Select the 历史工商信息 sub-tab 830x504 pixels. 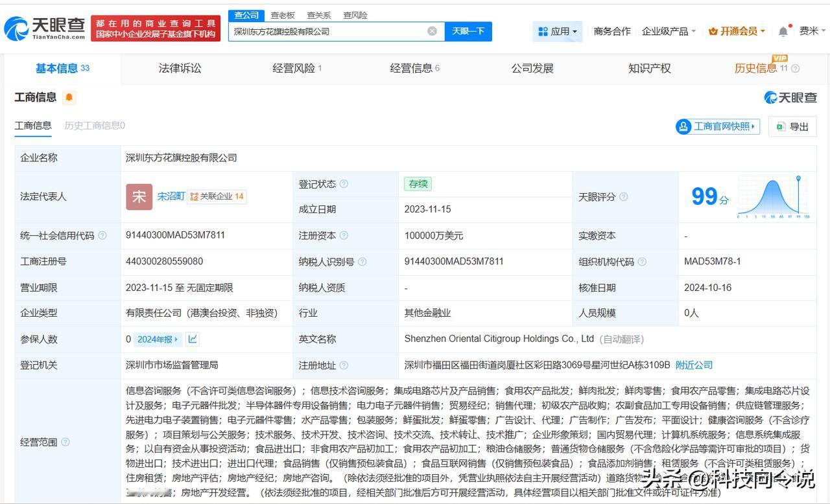(x=95, y=126)
